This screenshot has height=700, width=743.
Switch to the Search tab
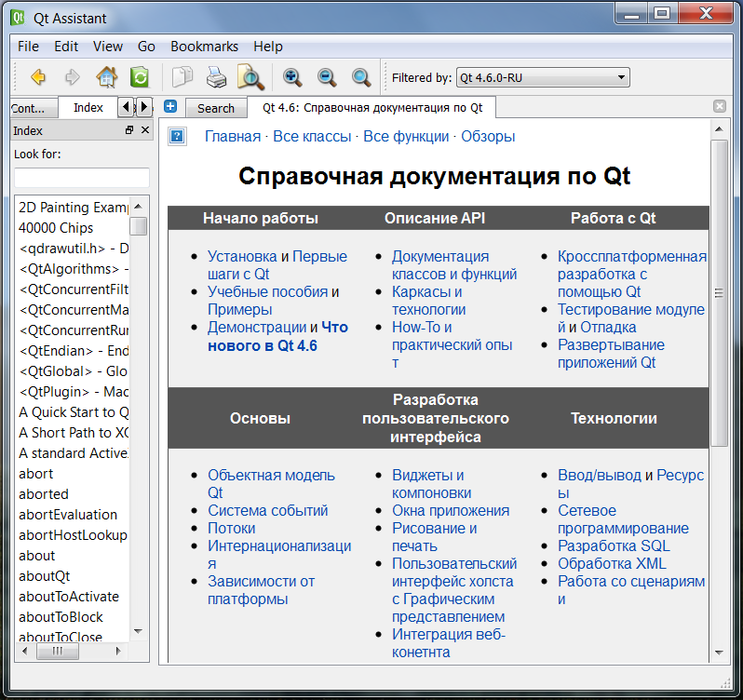[216, 109]
